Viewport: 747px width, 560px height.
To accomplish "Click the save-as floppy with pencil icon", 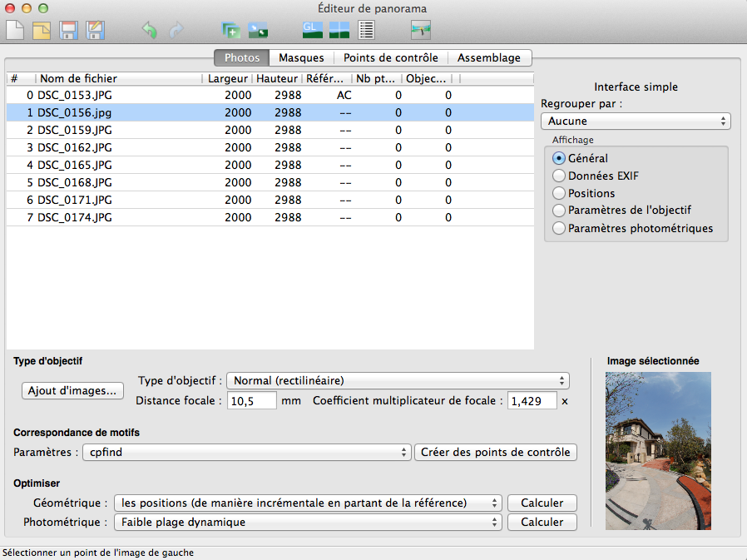I will coord(95,32).
